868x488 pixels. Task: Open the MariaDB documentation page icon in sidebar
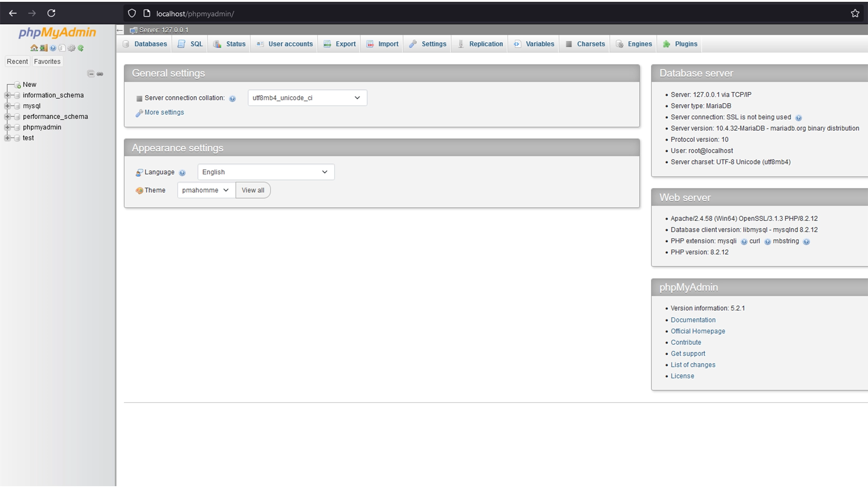click(62, 48)
